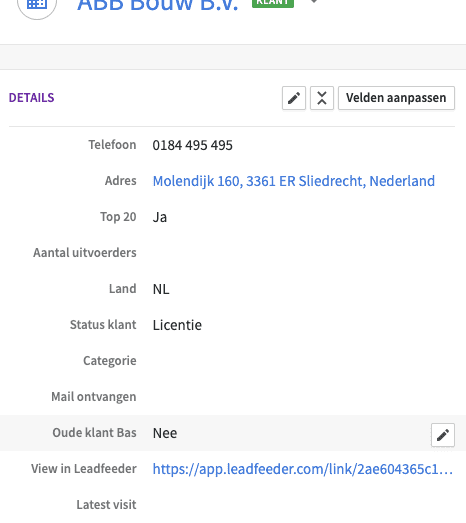Click the Oude klant Bas label

(94, 433)
